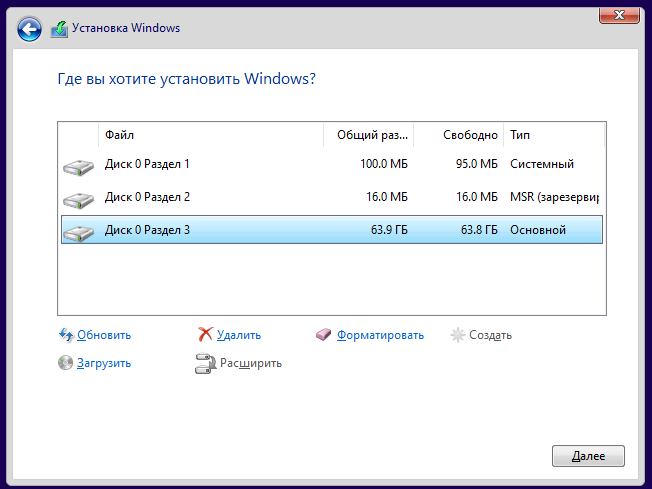
Task: Select row Диск 0 Раздел 1
Action: (332, 164)
